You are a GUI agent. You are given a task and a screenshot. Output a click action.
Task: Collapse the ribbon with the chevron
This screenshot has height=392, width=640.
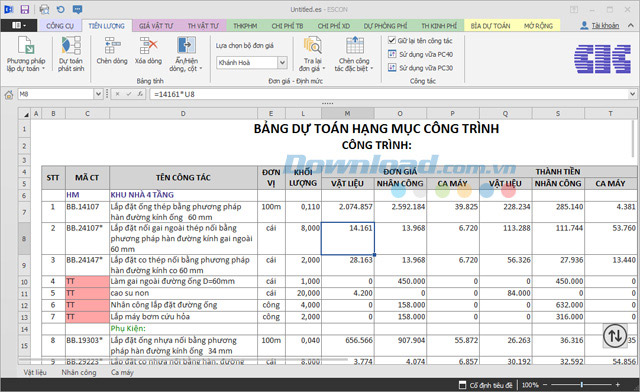(x=631, y=26)
